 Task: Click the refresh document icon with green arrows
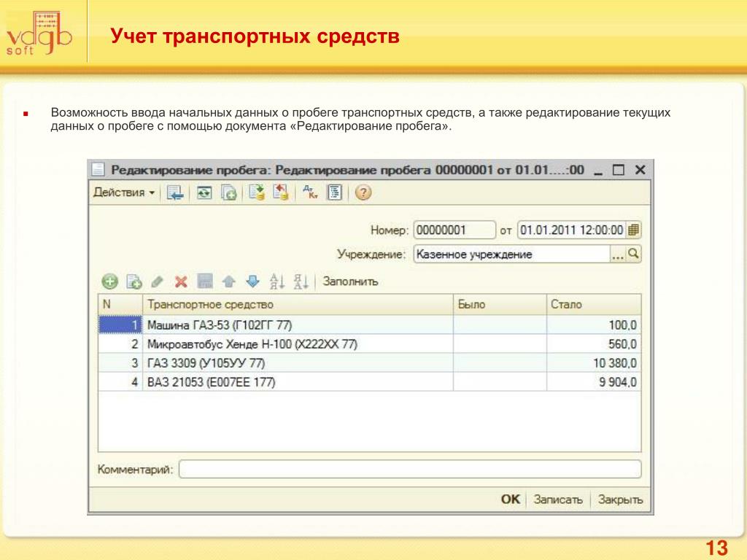[204, 192]
